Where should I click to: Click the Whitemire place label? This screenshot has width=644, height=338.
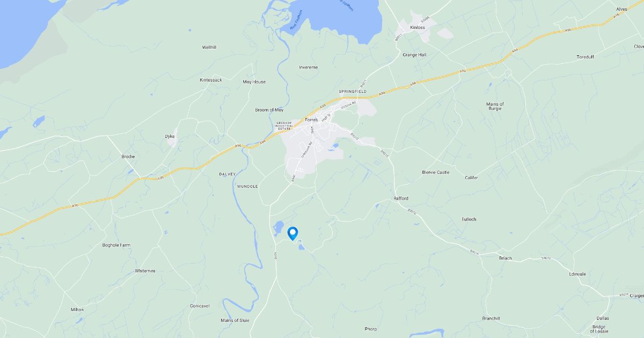click(145, 271)
